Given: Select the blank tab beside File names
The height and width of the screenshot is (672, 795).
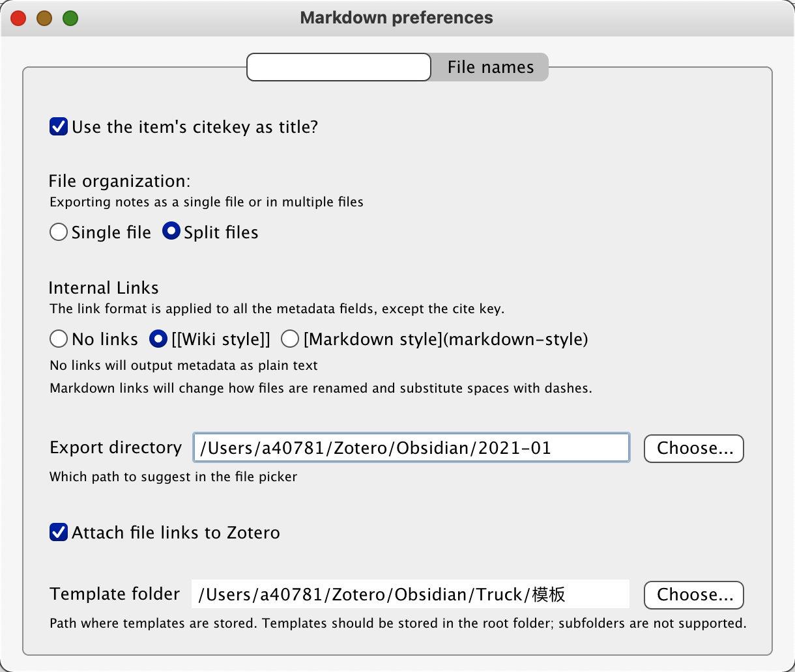Looking at the screenshot, I should 339,67.
